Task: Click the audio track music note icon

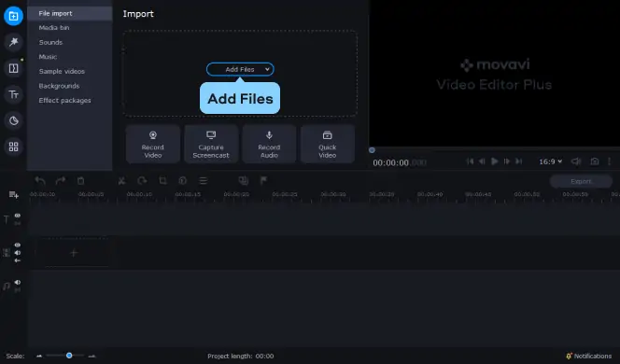Action: pos(7,287)
